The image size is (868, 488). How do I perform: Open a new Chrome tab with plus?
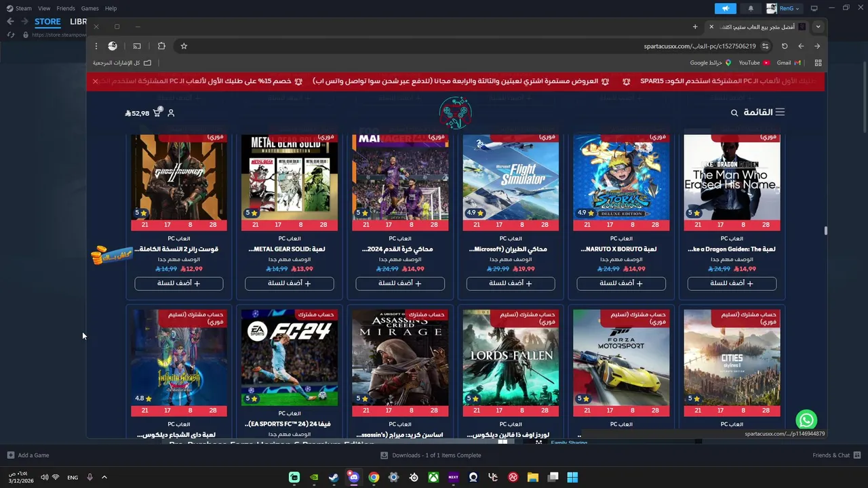(695, 26)
